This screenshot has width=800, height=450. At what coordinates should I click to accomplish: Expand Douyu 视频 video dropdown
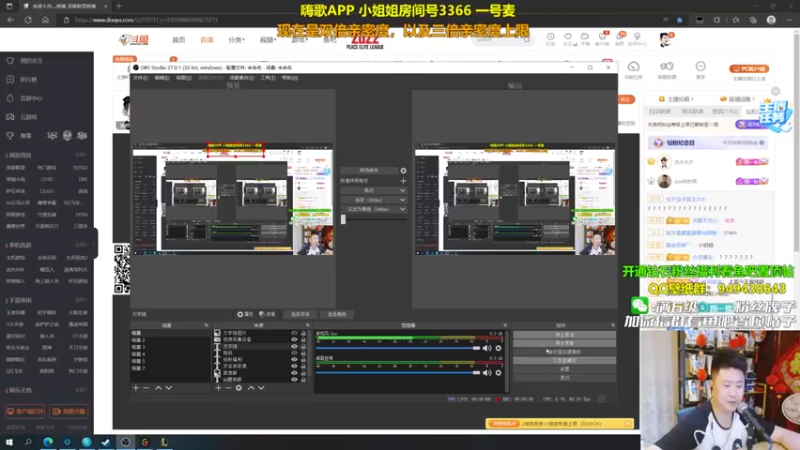[266, 40]
